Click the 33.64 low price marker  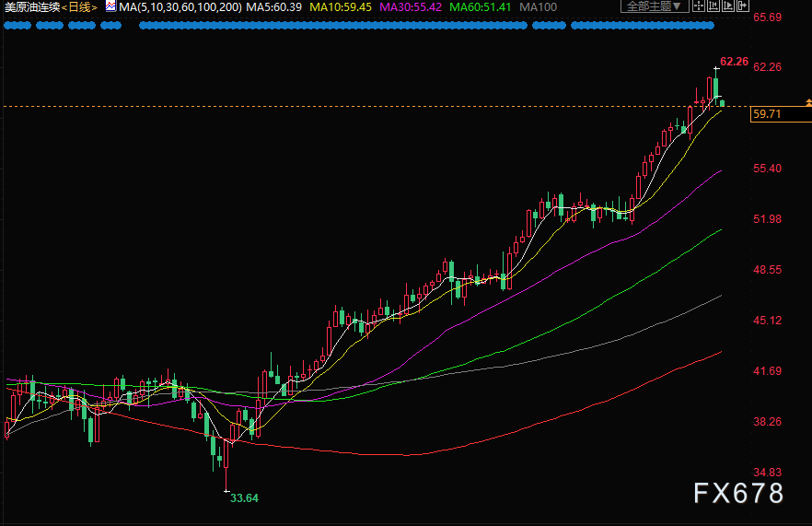click(x=244, y=498)
